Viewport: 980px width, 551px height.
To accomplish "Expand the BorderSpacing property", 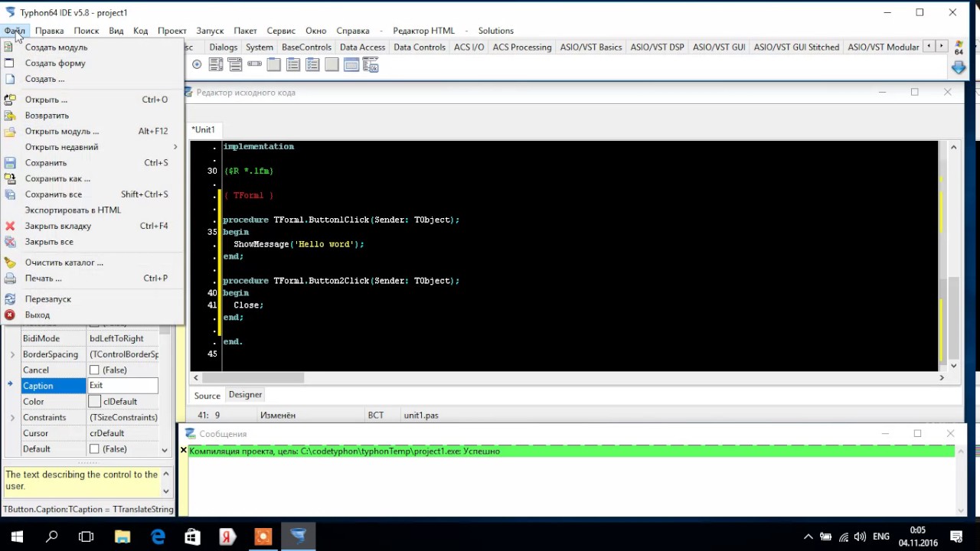I will click(12, 354).
